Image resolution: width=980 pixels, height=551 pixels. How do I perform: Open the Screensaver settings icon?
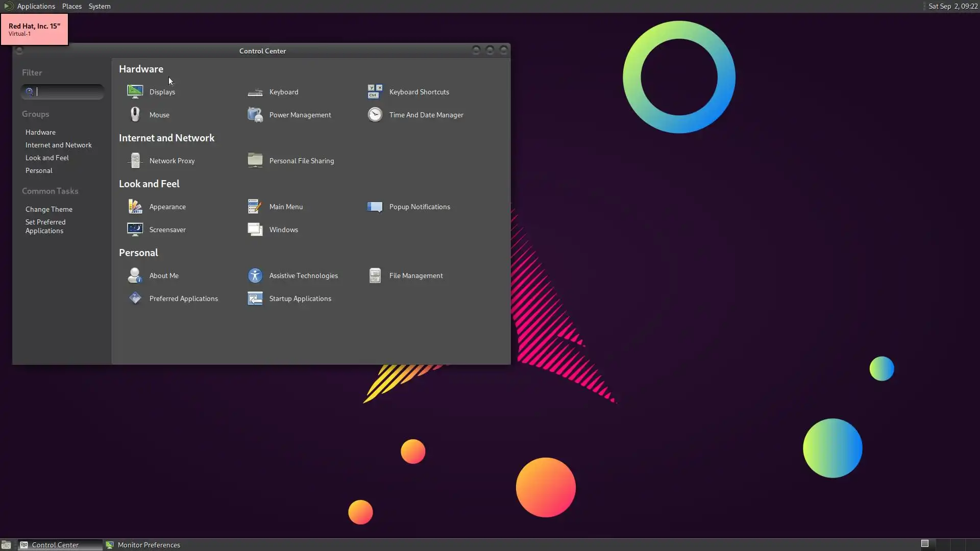(x=135, y=230)
